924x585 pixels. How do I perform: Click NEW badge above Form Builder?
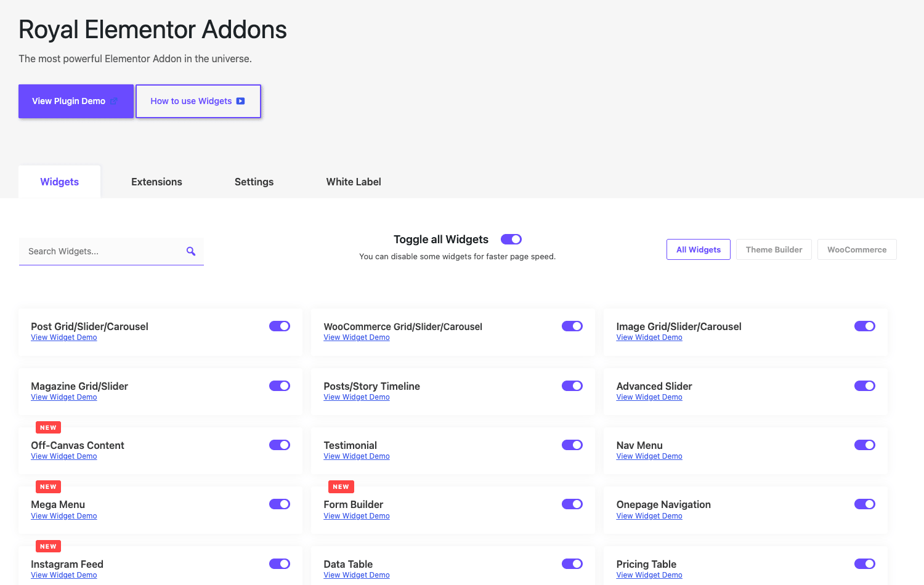point(341,486)
